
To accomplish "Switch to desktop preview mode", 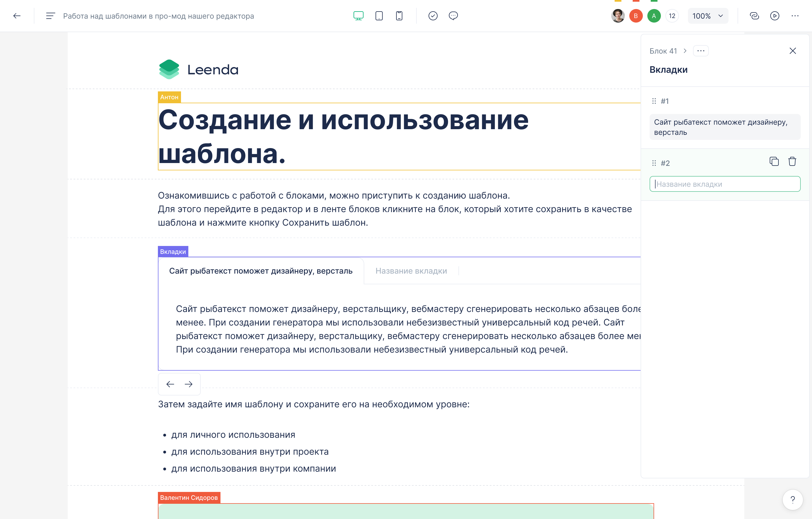I will coord(358,16).
